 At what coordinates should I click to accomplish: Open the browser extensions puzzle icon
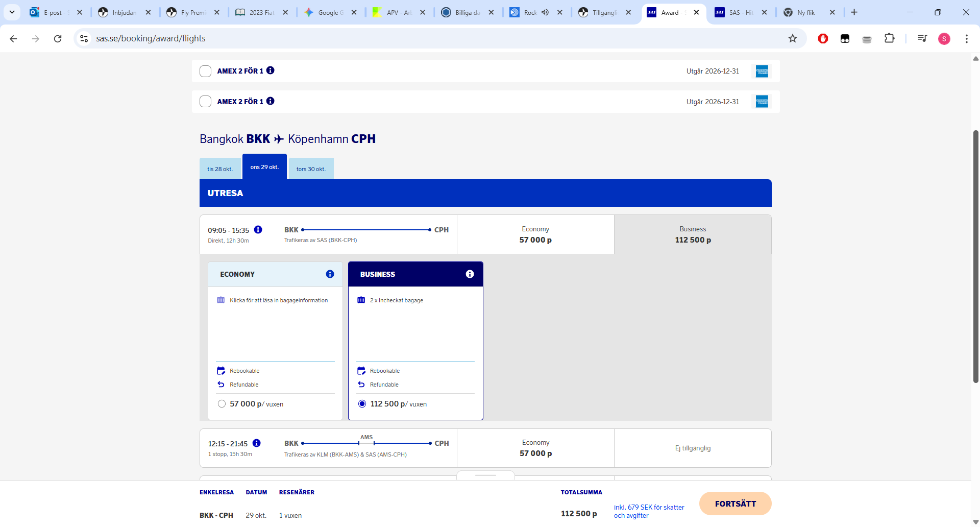889,38
